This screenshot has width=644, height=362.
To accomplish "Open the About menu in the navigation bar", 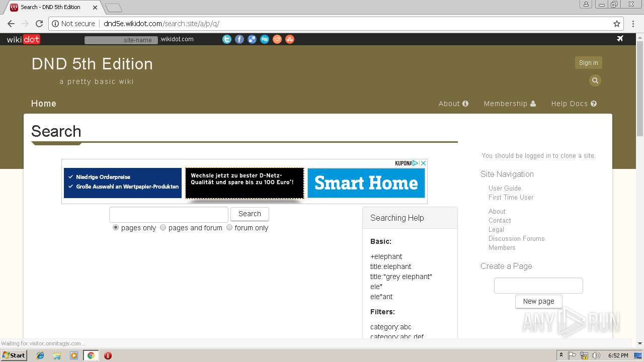I will click(453, 104).
